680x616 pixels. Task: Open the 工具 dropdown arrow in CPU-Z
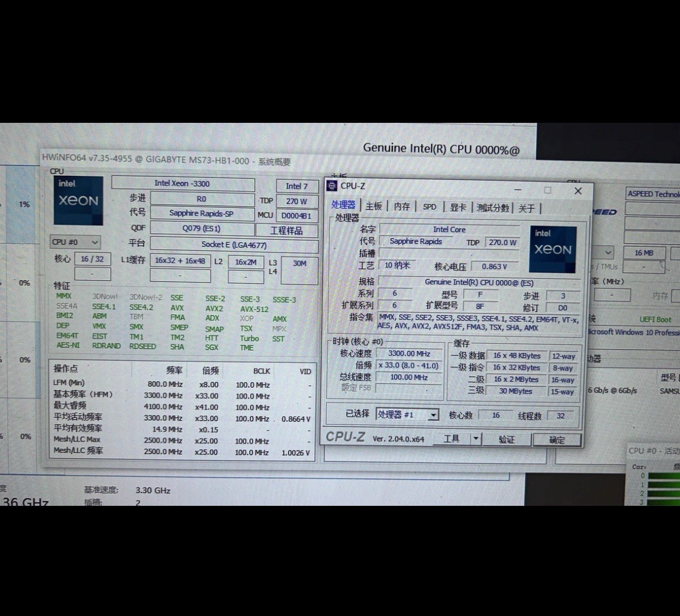[x=476, y=438]
